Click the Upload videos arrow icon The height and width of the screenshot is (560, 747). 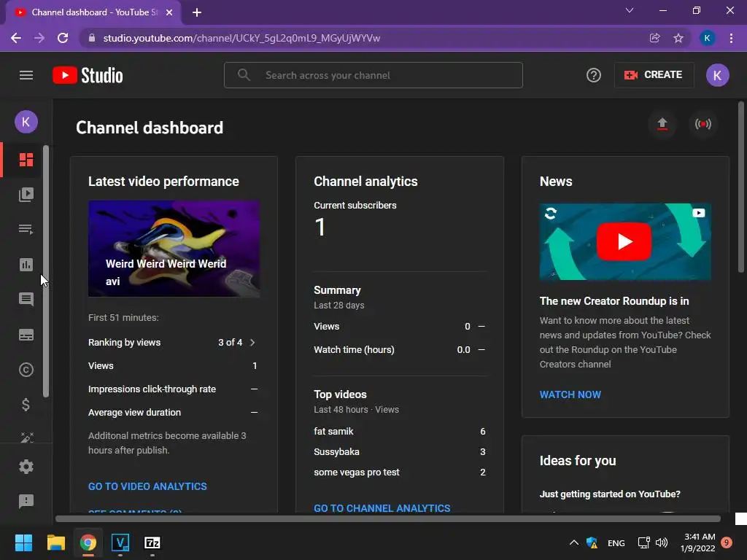662,124
